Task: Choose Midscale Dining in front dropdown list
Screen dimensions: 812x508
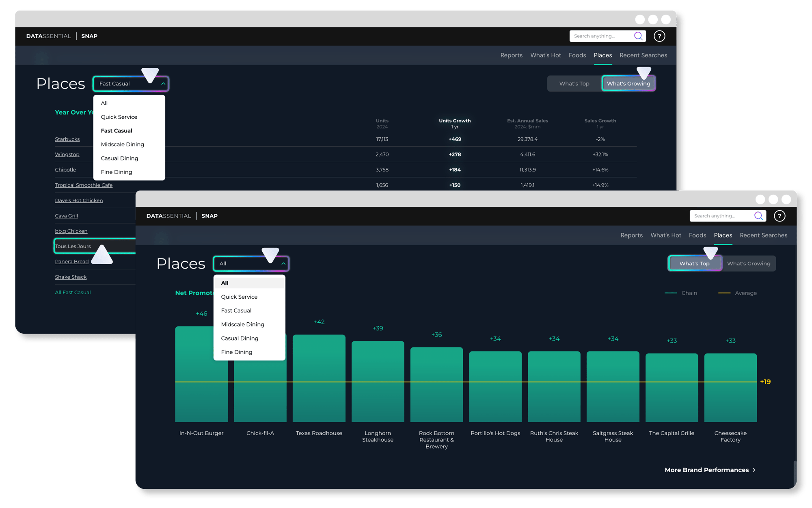Action: tap(242, 324)
